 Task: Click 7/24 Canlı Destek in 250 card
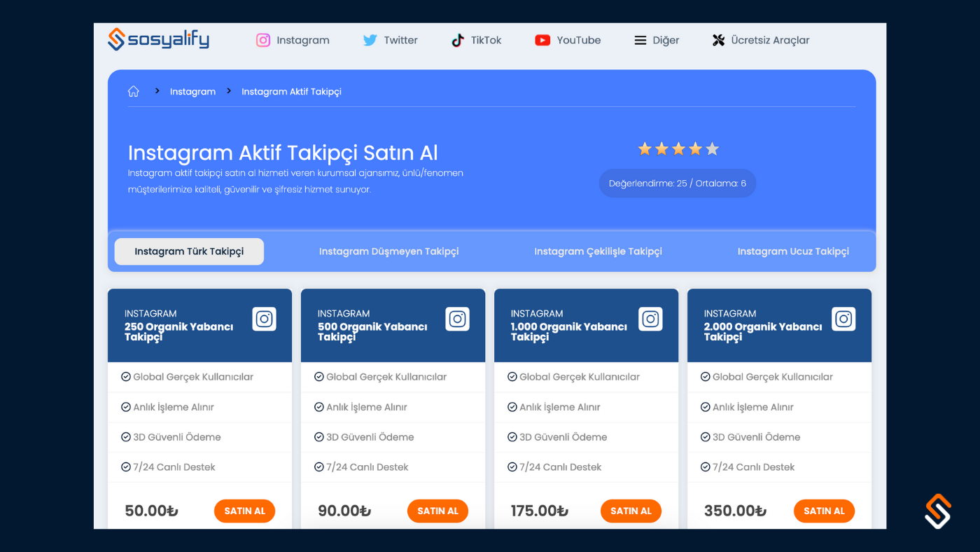click(x=174, y=467)
